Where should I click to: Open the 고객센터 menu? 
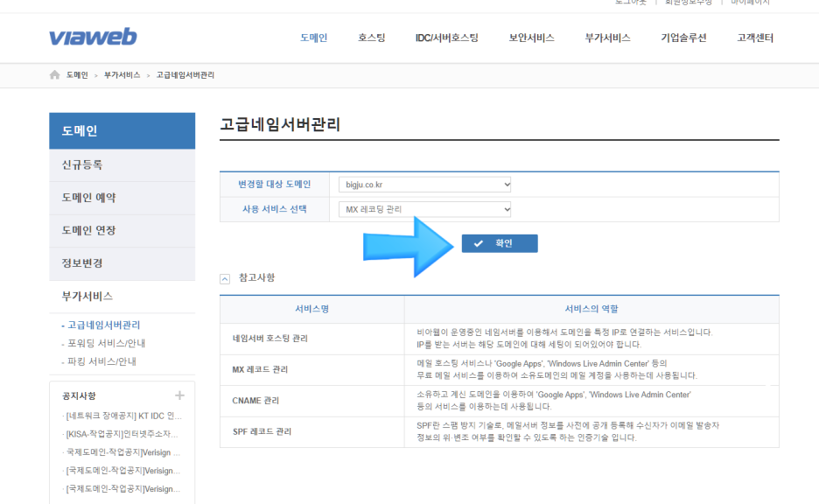pyautogui.click(x=755, y=38)
